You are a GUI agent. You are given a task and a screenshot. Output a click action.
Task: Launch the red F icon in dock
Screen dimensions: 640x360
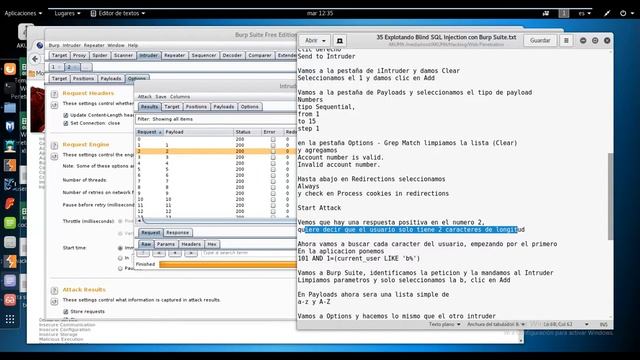click(10, 203)
